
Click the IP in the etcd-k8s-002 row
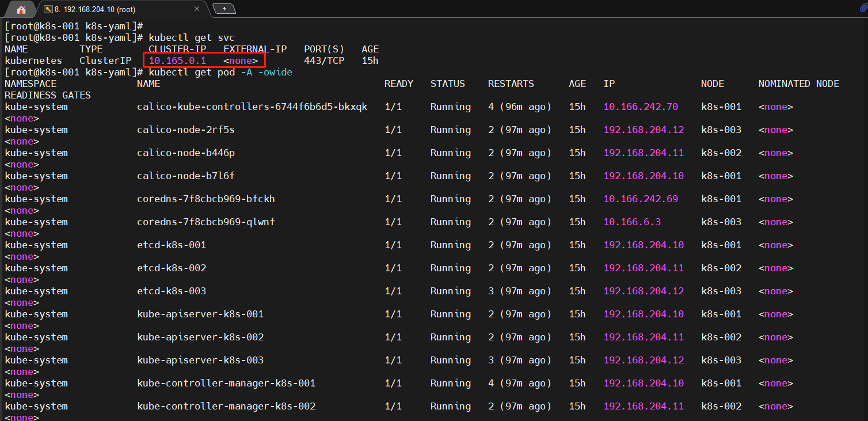(644, 268)
